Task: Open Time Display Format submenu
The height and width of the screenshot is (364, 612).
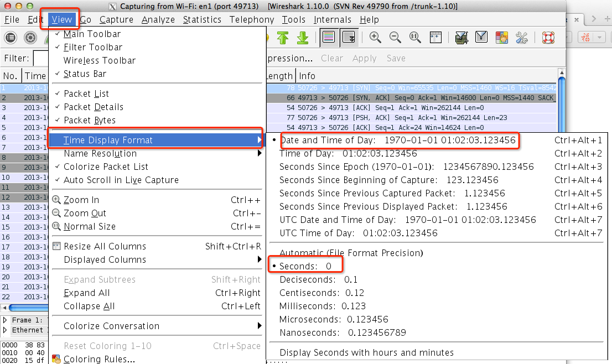Action: pyautogui.click(x=157, y=140)
